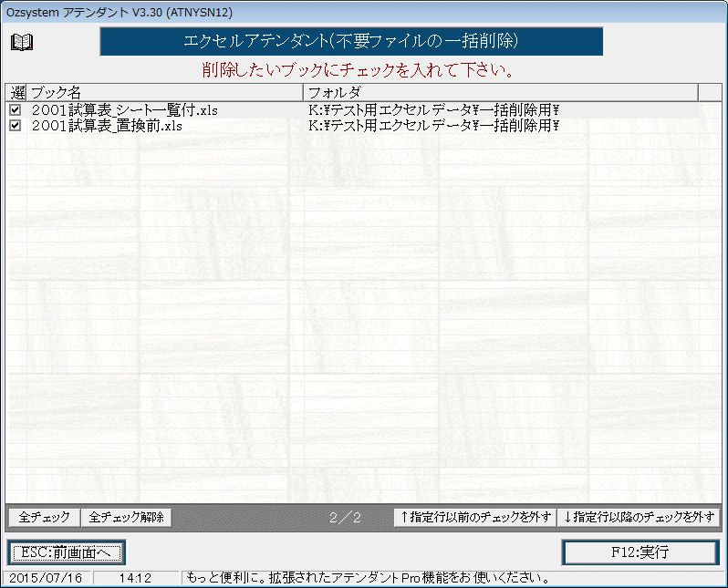Screen dimensions: 728x588
Task: Click ↑指定行以前のチェックを外す button
Action: pos(475,517)
